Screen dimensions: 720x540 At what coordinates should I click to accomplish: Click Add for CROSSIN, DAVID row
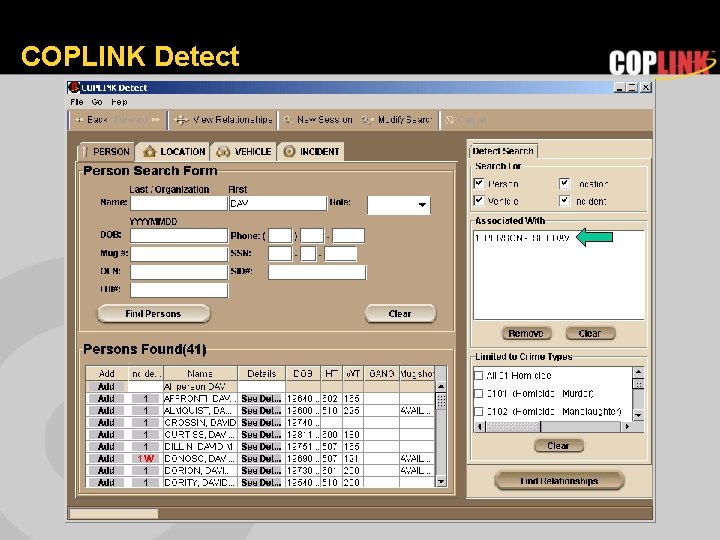coord(106,422)
